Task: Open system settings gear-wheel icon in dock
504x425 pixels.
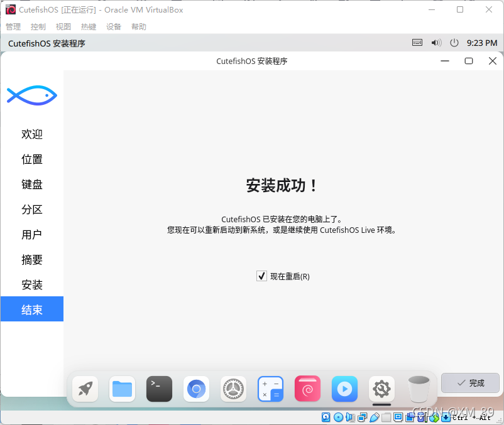Action: (233, 389)
